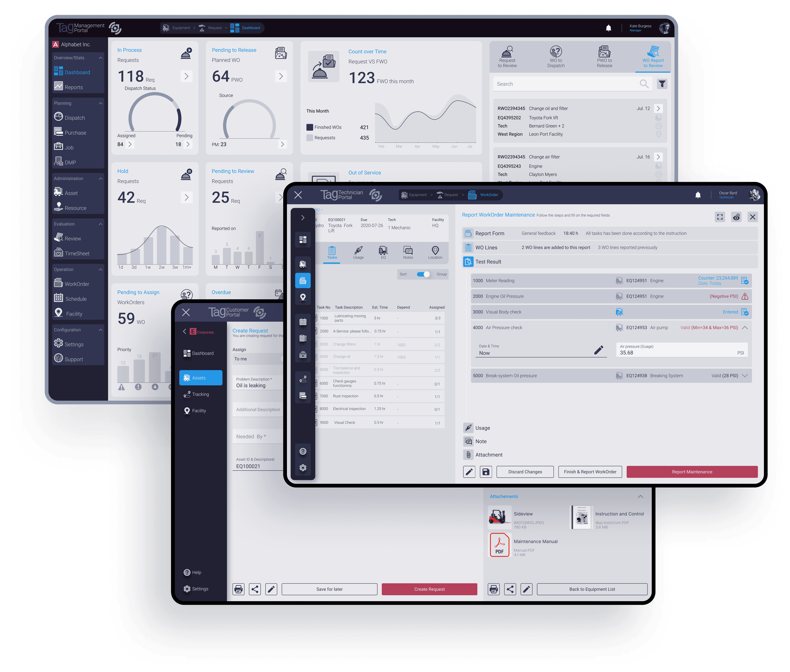This screenshot has height=672, width=790.
Task: Click Back to Equipment List
Action: (592, 589)
